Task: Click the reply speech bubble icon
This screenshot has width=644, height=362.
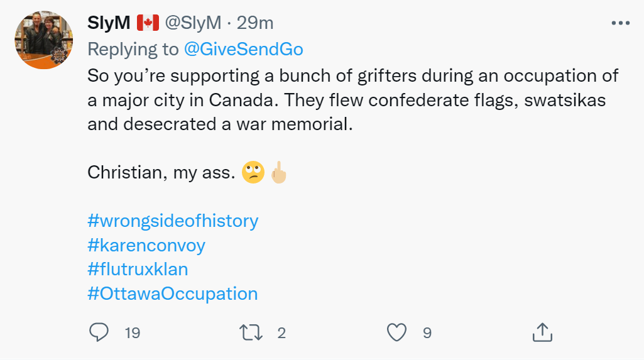Action: point(99,332)
